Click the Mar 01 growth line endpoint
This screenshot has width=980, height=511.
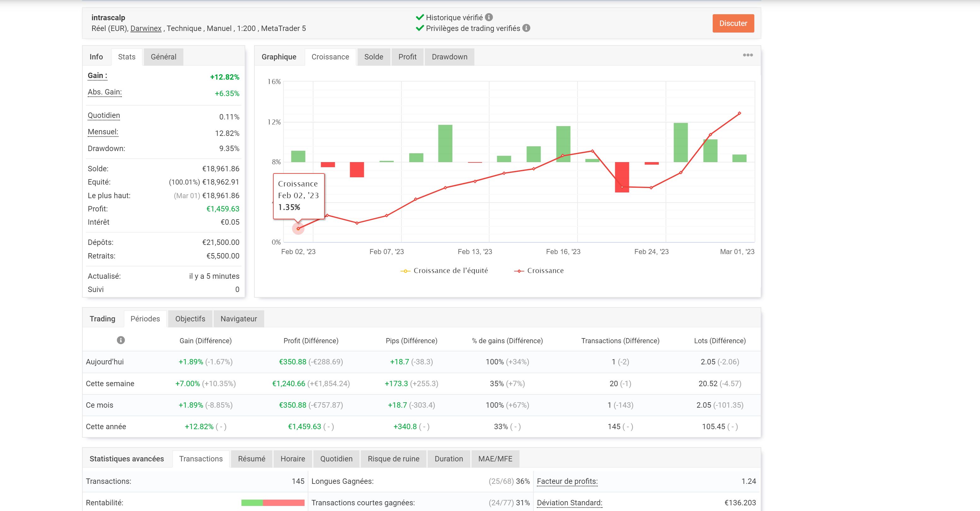(x=739, y=113)
